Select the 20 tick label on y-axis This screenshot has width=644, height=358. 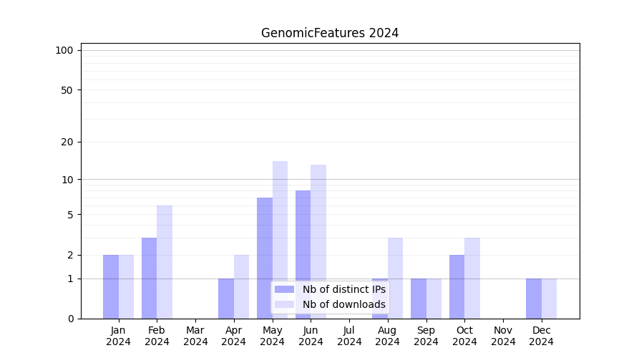coord(67,142)
